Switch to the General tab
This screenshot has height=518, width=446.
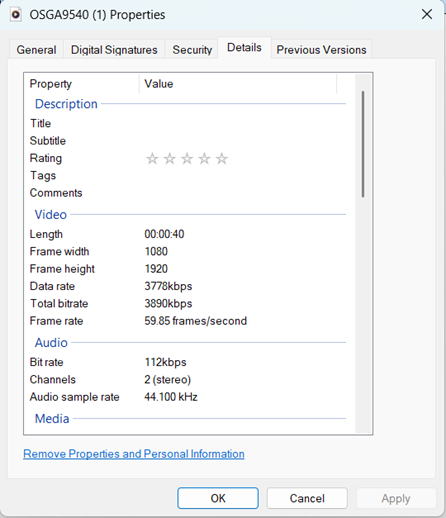click(36, 50)
